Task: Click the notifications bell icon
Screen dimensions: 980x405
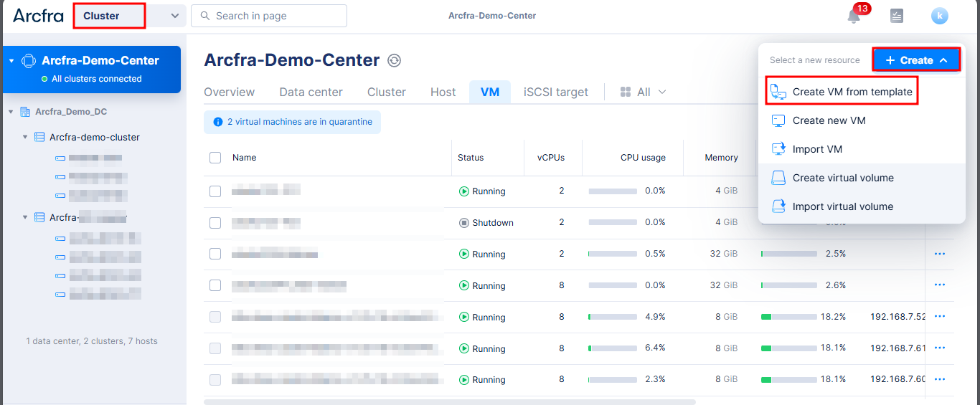Action: (x=854, y=16)
